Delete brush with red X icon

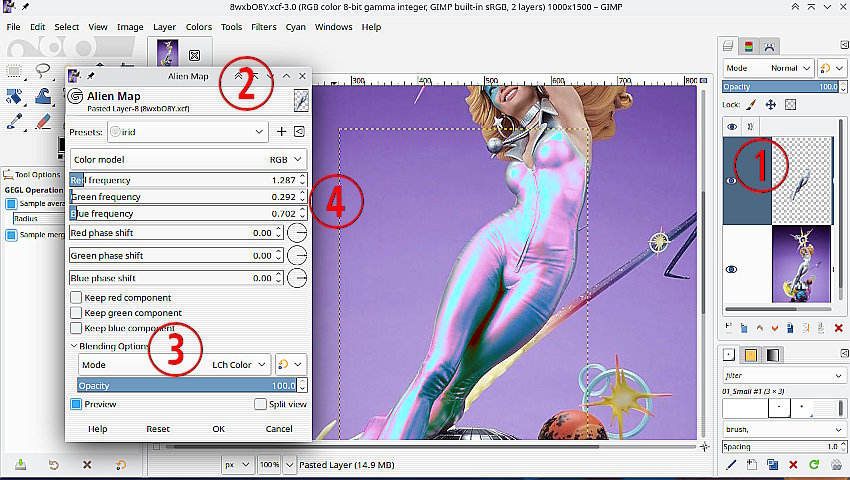793,464
